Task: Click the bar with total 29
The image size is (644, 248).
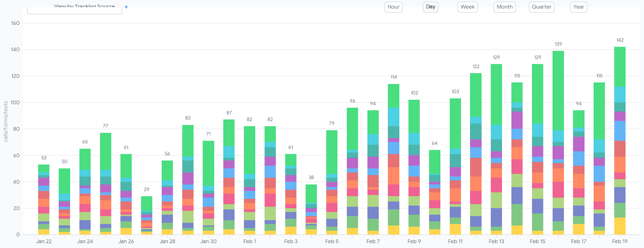Action: [147, 215]
